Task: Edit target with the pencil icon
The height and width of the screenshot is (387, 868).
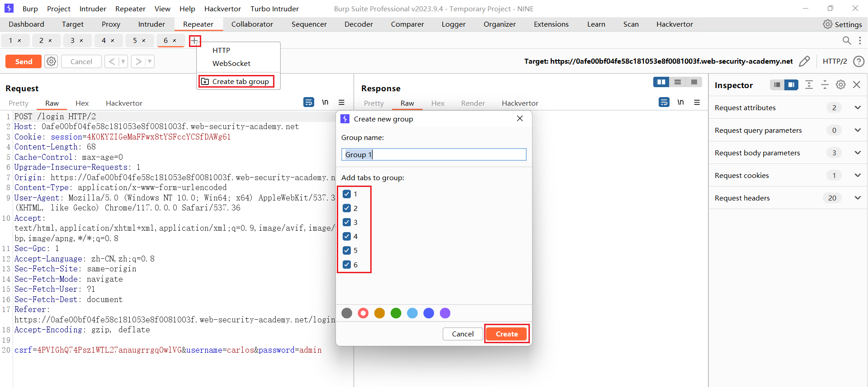Action: [x=804, y=61]
